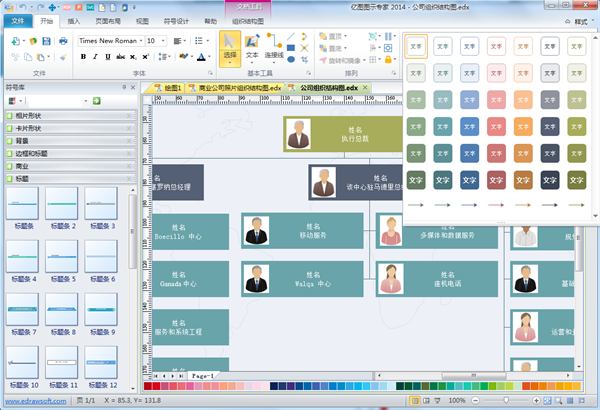Open the libraries menu icon in symbol panel
Image resolution: width=600 pixels, height=410 pixels.
point(12,101)
